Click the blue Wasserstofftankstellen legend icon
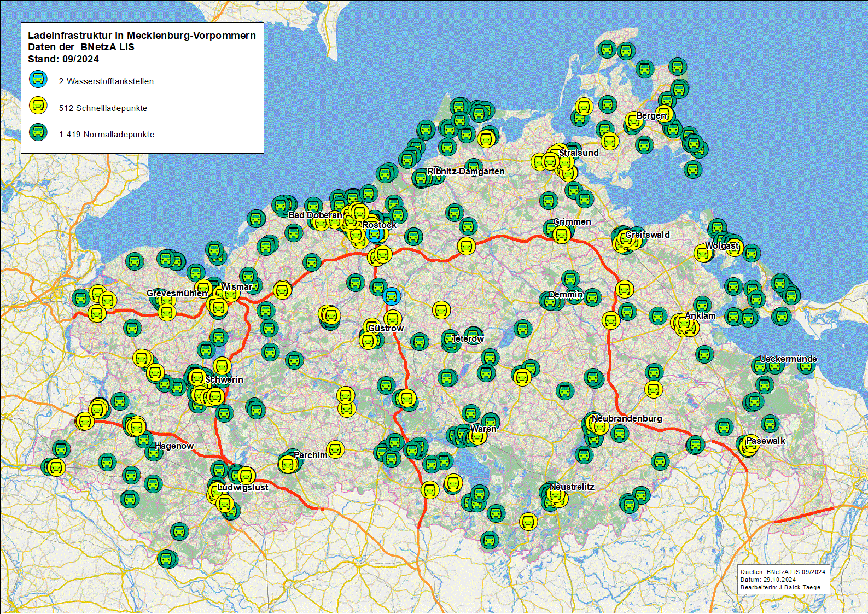The width and height of the screenshot is (868, 614). point(38,79)
